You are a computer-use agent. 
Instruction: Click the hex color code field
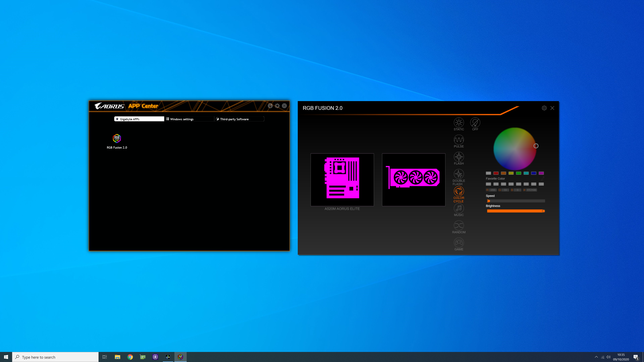click(x=531, y=190)
